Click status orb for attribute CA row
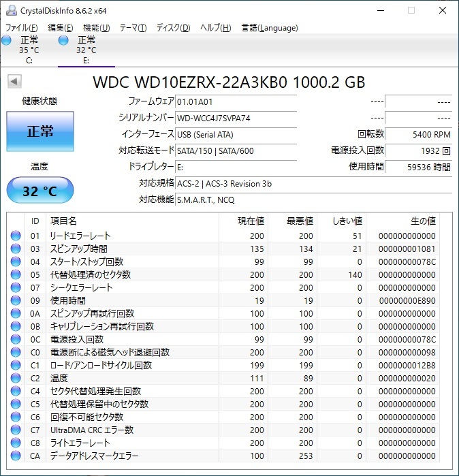459x476 pixels. tap(16, 456)
